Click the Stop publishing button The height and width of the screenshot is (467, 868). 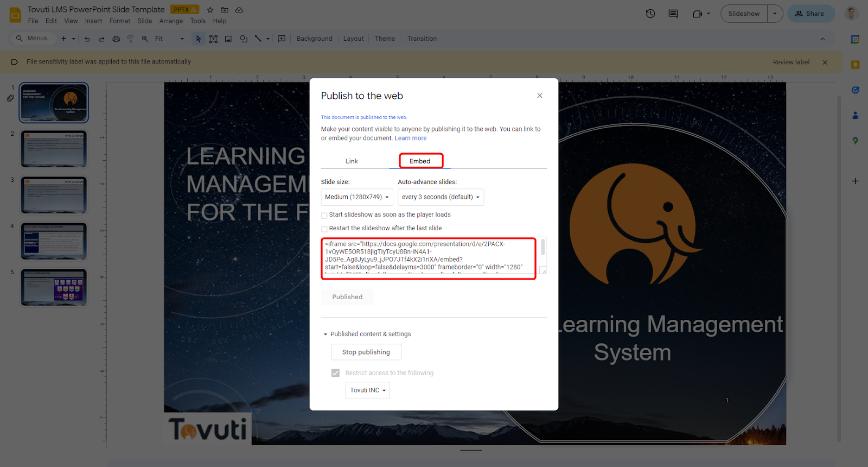pos(366,352)
